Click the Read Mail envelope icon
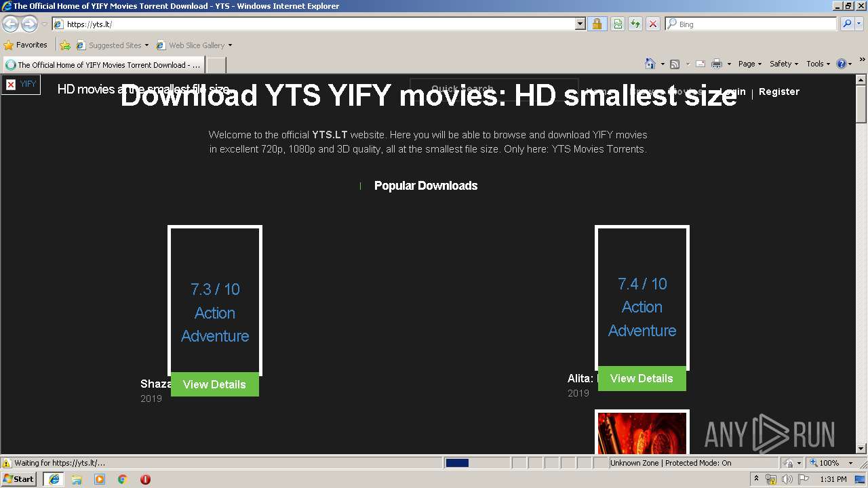The image size is (868, 488). coord(701,64)
